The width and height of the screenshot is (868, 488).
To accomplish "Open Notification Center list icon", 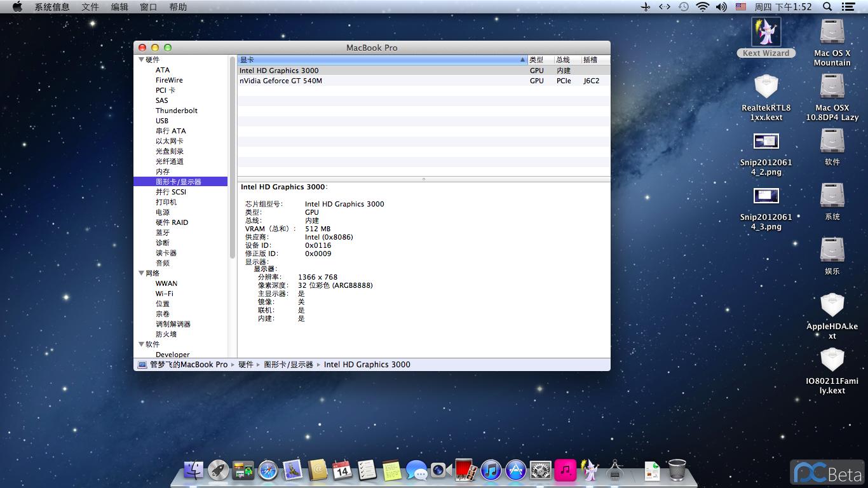I will coord(848,7).
